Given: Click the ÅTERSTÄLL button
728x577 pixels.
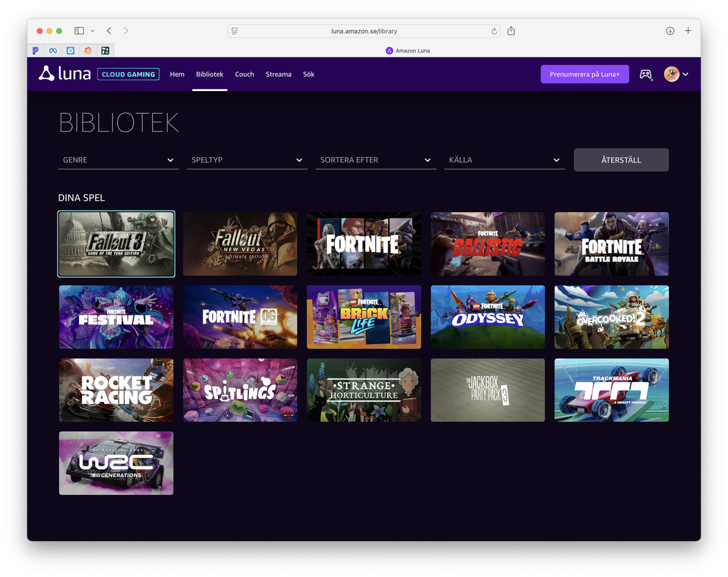Looking at the screenshot, I should [621, 160].
